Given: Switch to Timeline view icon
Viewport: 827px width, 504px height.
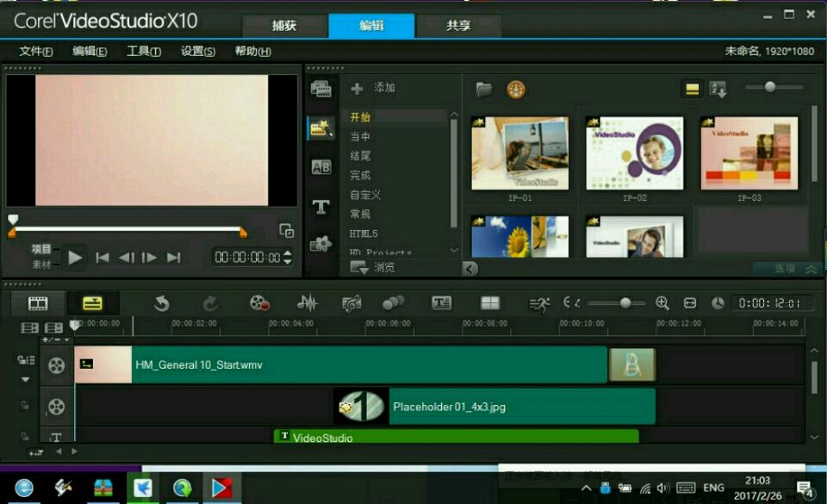Looking at the screenshot, I should (x=92, y=303).
